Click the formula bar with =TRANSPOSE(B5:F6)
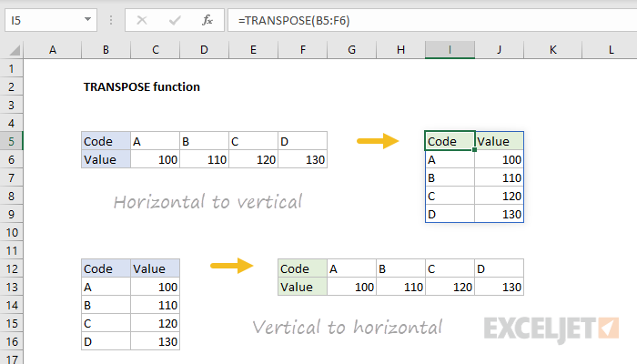Screen dimensions: 637x364 (432, 20)
